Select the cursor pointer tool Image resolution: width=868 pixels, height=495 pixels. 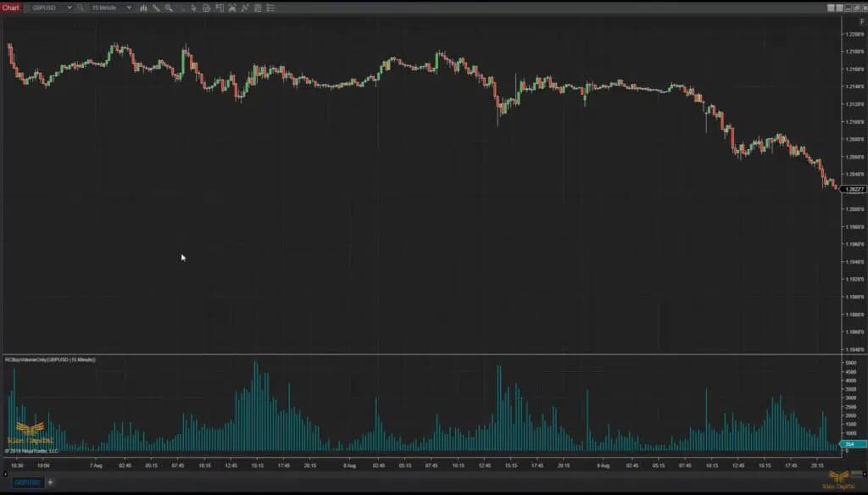point(194,8)
